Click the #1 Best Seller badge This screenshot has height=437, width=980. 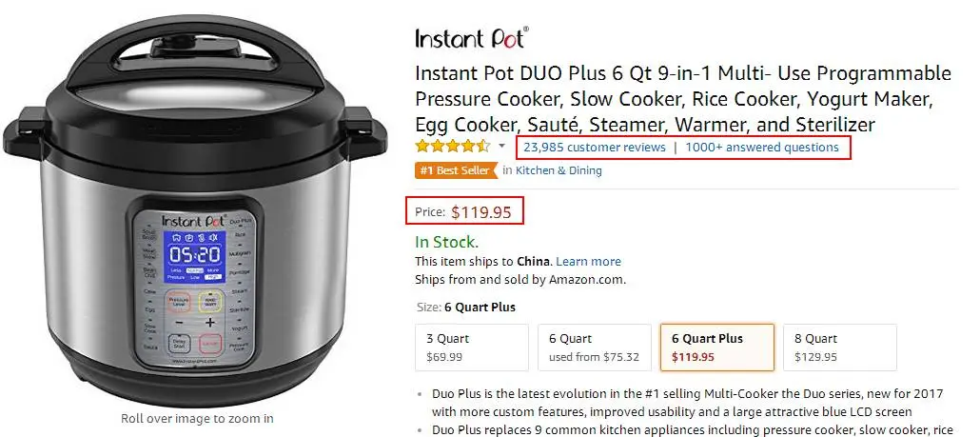(457, 170)
